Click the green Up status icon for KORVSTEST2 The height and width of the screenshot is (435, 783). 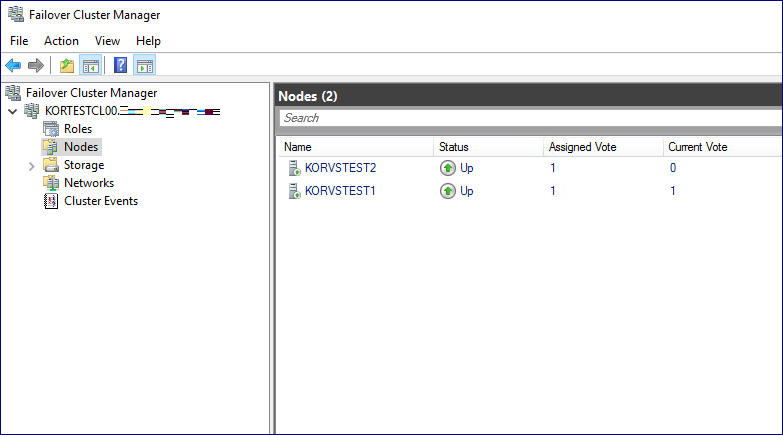pyautogui.click(x=448, y=168)
